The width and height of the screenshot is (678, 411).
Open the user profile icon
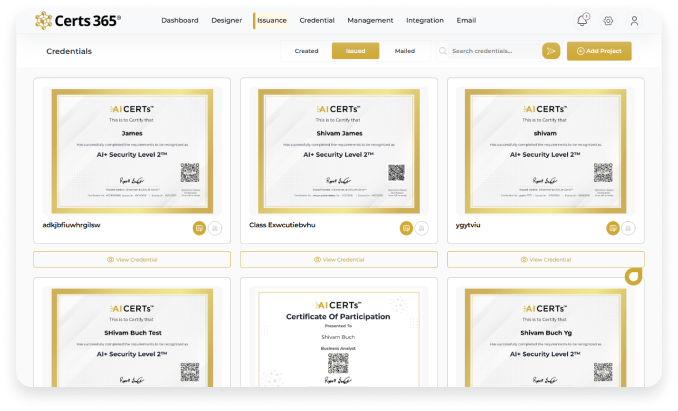click(x=634, y=20)
